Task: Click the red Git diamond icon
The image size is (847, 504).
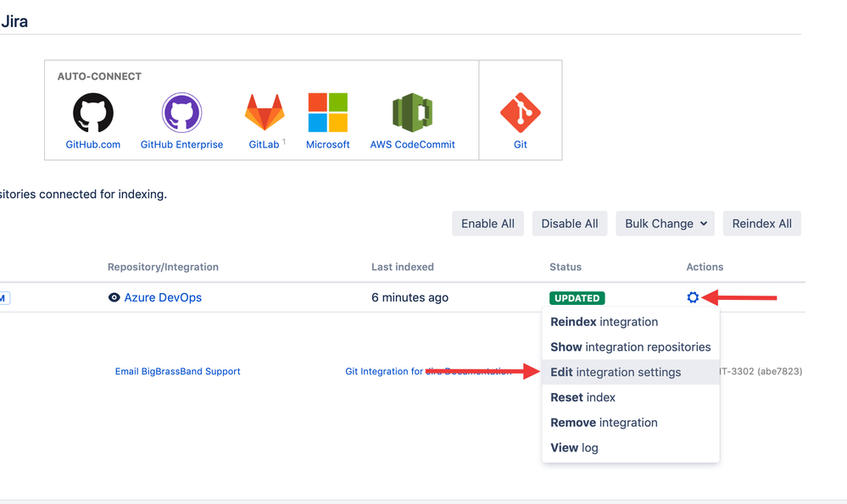Action: coord(521,113)
